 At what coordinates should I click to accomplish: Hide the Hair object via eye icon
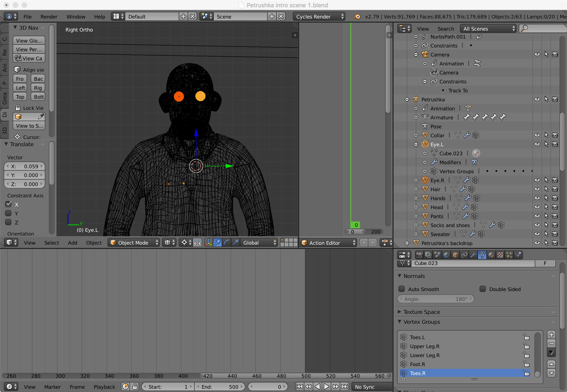click(x=537, y=189)
